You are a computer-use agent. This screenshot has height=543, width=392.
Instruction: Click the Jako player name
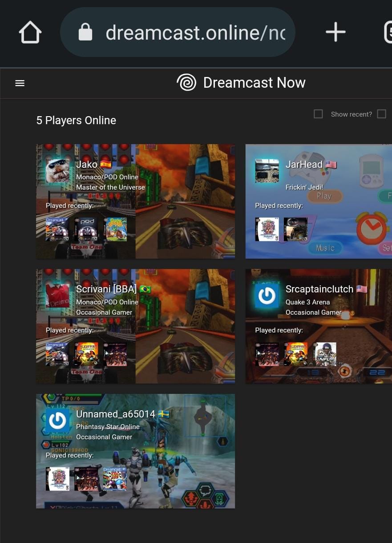click(87, 164)
